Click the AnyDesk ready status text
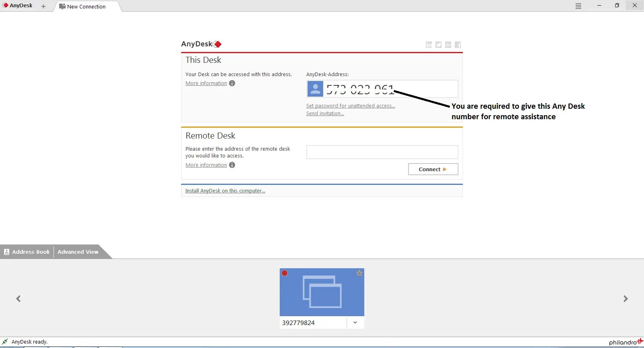The height and width of the screenshot is (348, 644). pyautogui.click(x=29, y=342)
